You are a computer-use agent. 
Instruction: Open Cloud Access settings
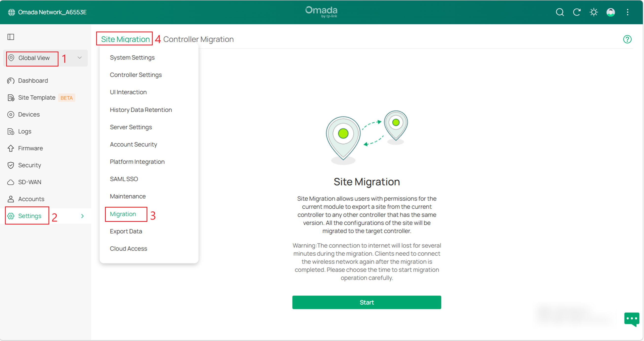point(128,248)
